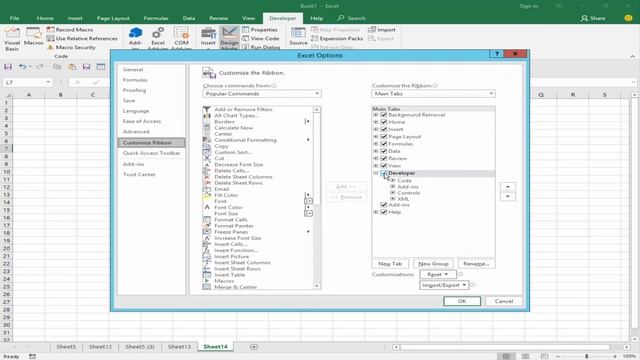
Task: Open the Visual Basic editor icon
Action: tap(12, 39)
